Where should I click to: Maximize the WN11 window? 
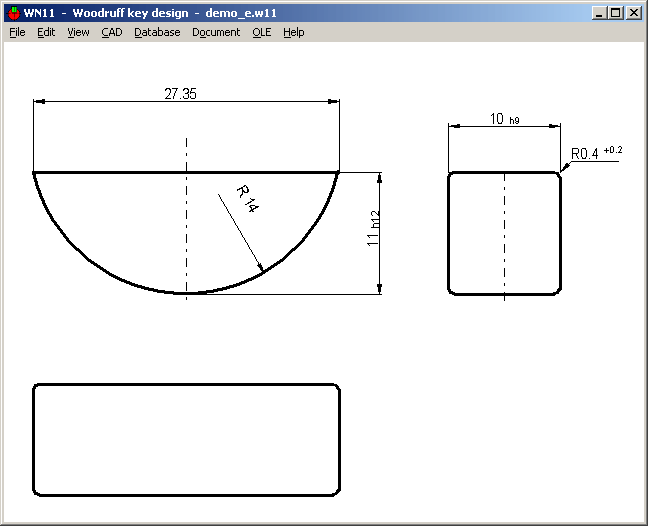coord(615,13)
